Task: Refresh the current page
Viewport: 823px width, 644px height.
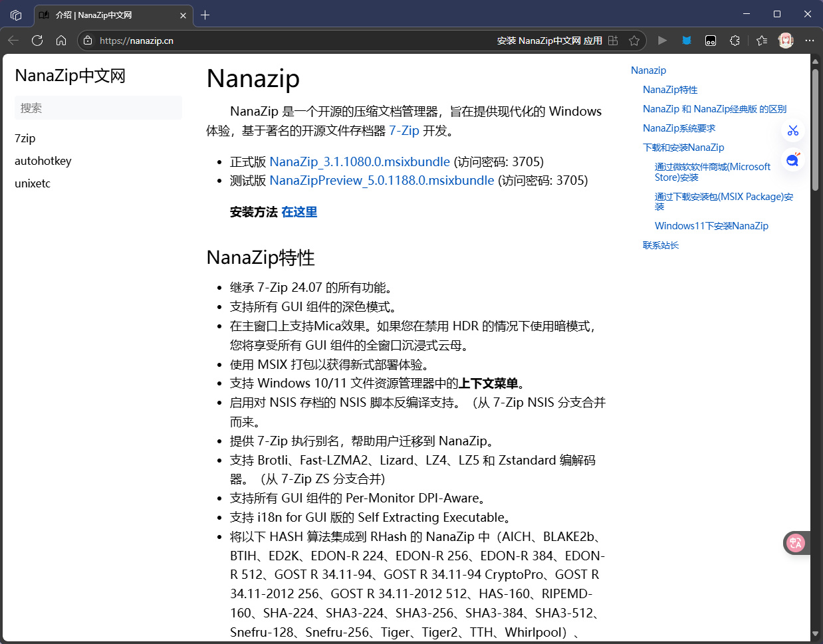Action: pyautogui.click(x=37, y=41)
